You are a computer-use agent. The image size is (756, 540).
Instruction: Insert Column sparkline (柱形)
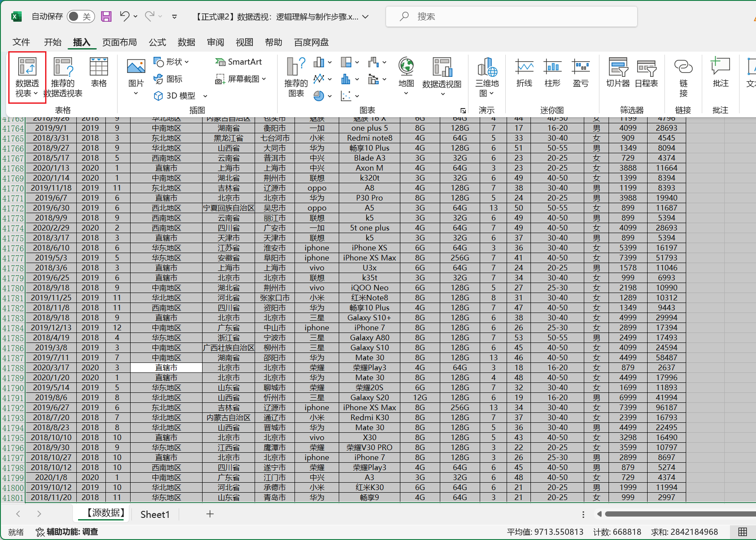pos(553,73)
